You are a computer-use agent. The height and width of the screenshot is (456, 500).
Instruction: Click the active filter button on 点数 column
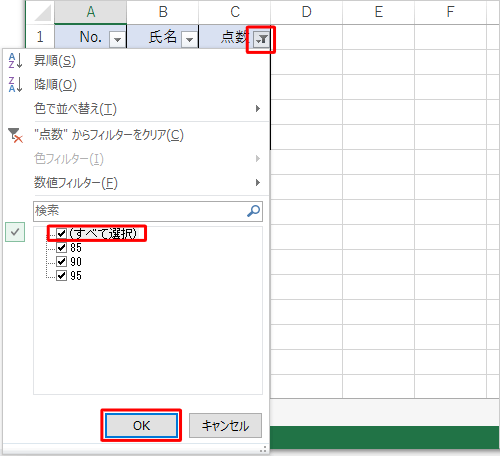[x=261, y=40]
